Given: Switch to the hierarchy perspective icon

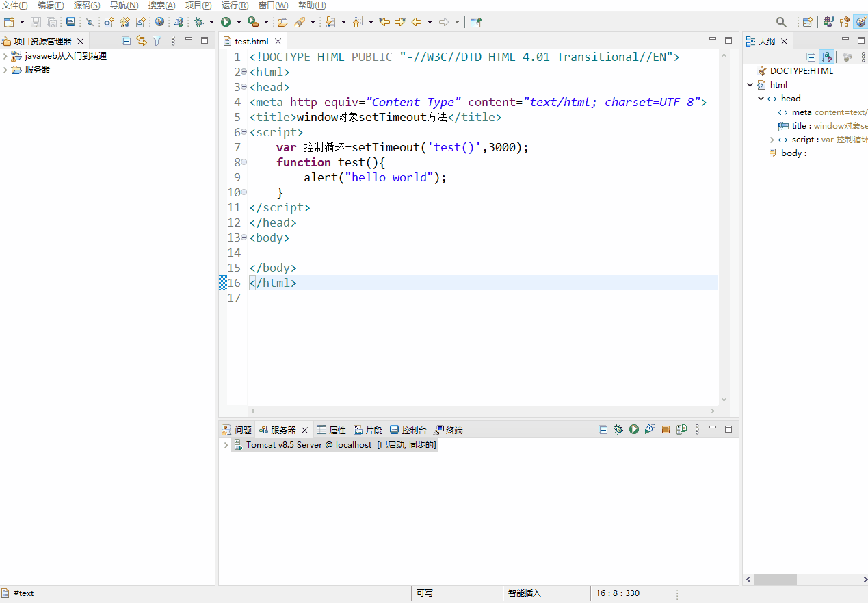Looking at the screenshot, I should pyautogui.click(x=845, y=22).
